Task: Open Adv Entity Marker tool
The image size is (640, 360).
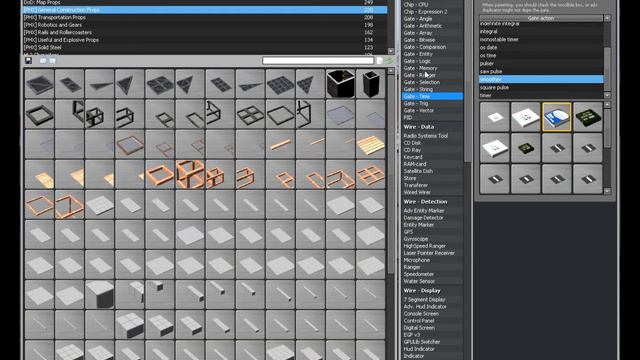Action: click(x=432, y=211)
